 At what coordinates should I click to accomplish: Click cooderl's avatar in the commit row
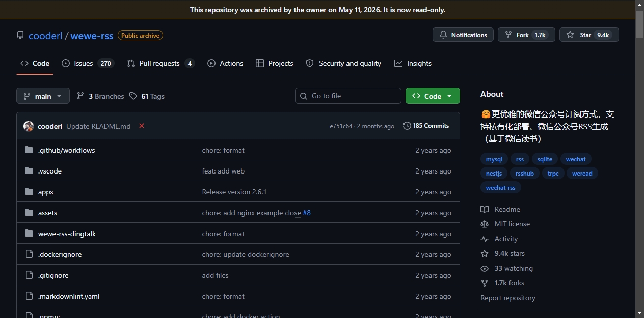(x=29, y=126)
